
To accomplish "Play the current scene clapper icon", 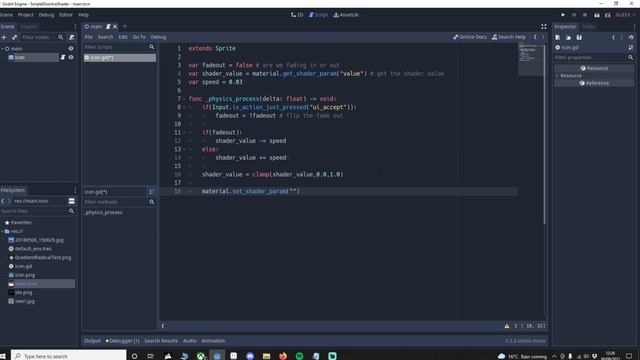I will point(597,15).
